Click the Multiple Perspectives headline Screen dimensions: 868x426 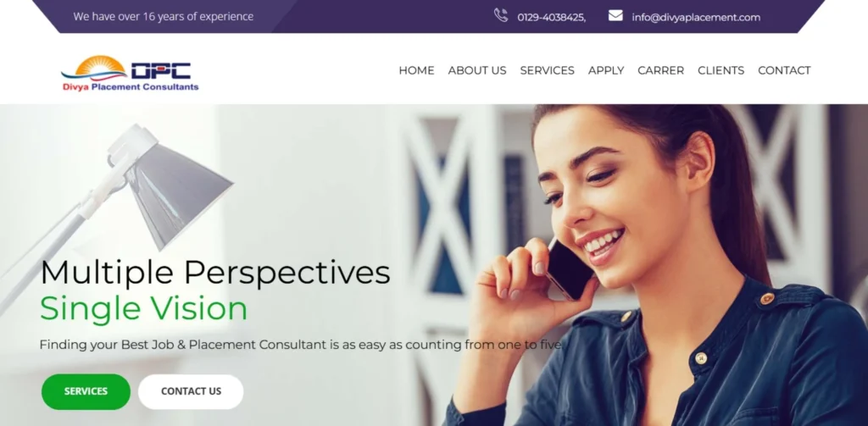click(x=215, y=272)
